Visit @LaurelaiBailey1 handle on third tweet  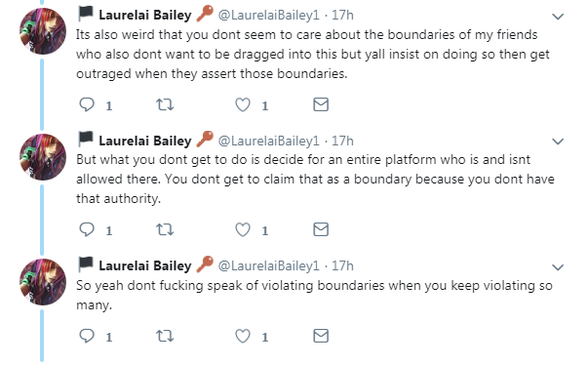click(x=269, y=266)
